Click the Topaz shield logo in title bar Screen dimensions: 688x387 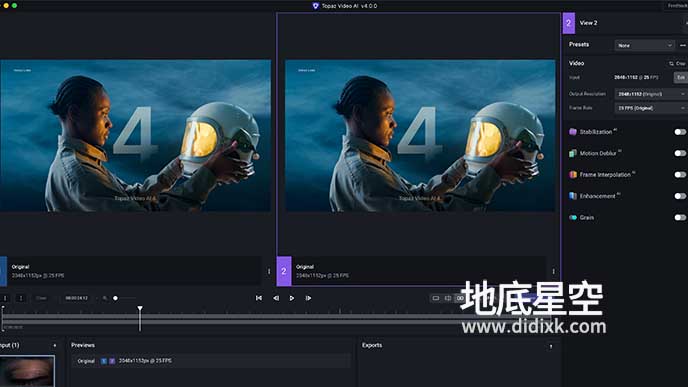315,6
